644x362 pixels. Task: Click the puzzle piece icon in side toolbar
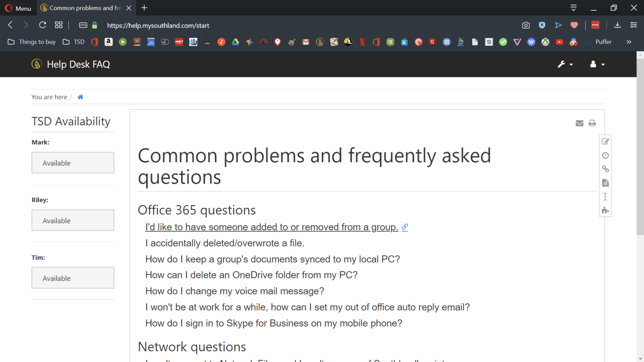[x=605, y=210]
